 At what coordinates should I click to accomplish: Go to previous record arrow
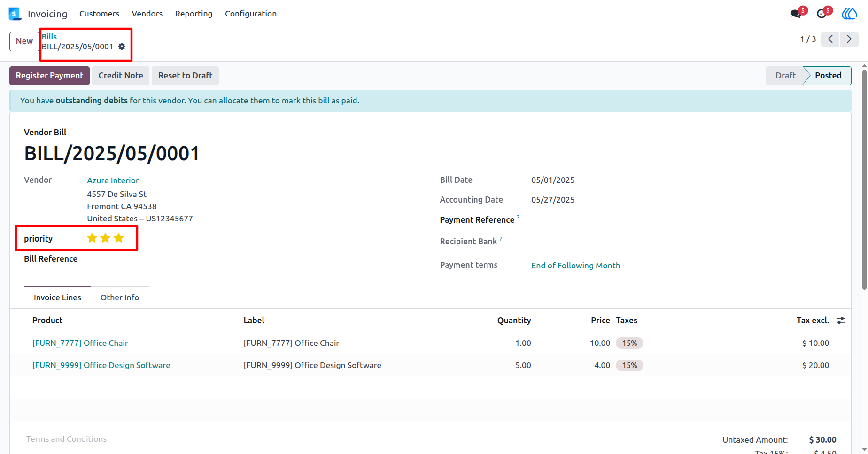tap(830, 39)
